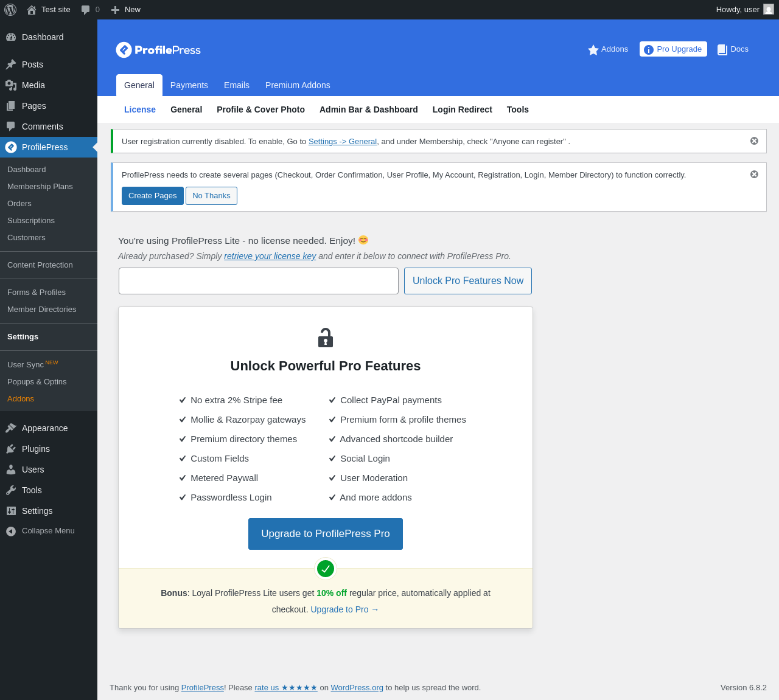This screenshot has width=779, height=700.
Task: Dismiss the user registration disabled notice
Action: (x=754, y=141)
